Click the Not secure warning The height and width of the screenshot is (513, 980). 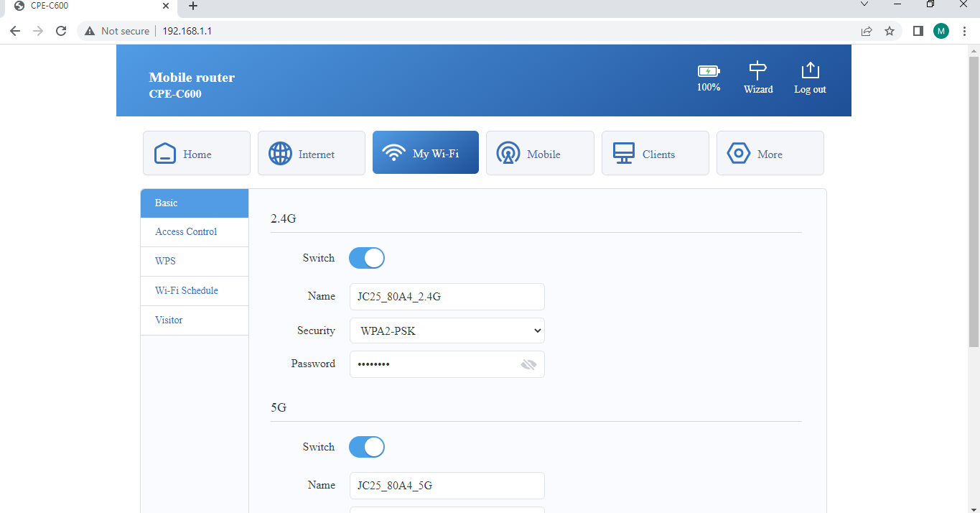pos(117,31)
